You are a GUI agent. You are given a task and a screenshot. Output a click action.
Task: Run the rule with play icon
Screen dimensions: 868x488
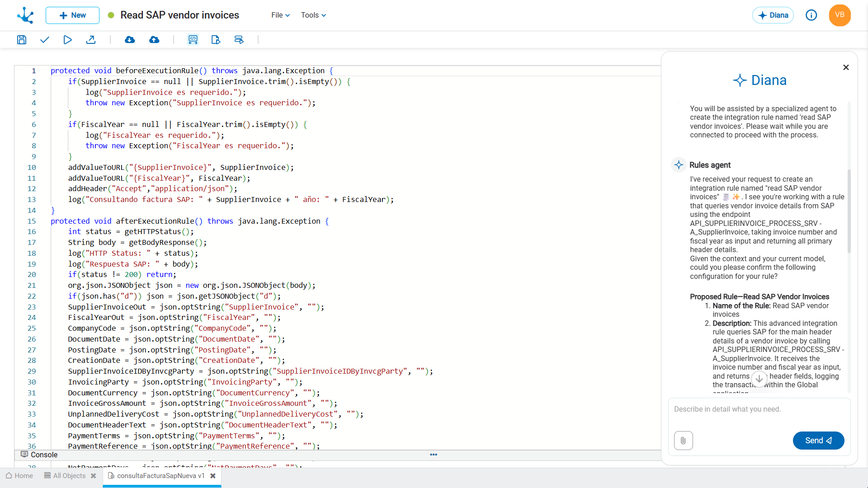(x=67, y=40)
